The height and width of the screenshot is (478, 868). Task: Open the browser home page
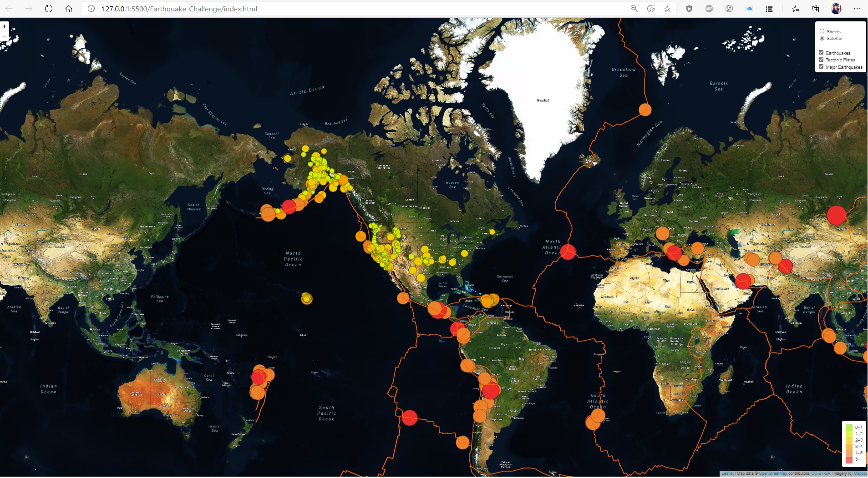[69, 8]
